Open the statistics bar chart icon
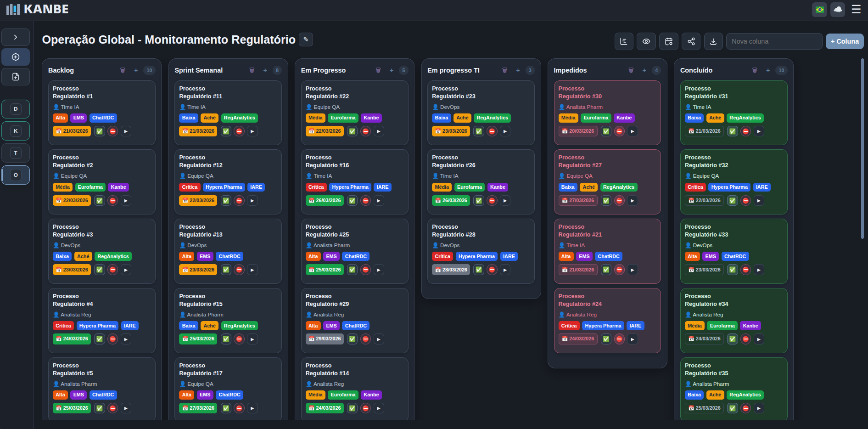The image size is (868, 429). pyautogui.click(x=624, y=41)
